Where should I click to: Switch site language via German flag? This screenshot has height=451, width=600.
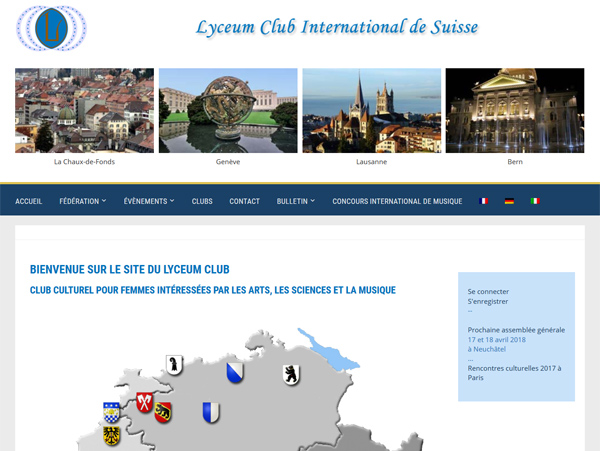click(x=509, y=201)
